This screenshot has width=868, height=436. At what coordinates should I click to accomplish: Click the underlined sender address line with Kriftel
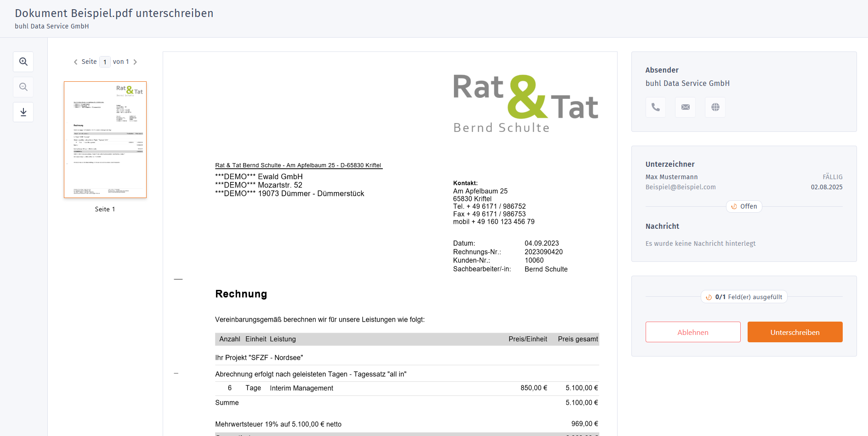click(298, 165)
